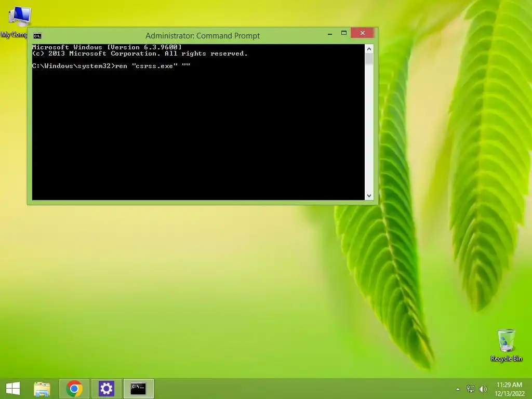This screenshot has width=532, height=399.
Task: Click the '(c) 2013 Microsoft Corporation' line
Action: point(140,54)
